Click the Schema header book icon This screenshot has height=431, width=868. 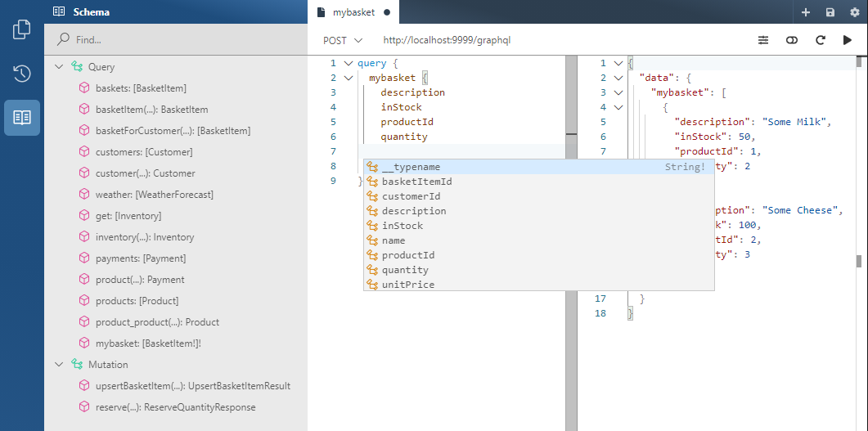[x=59, y=11]
